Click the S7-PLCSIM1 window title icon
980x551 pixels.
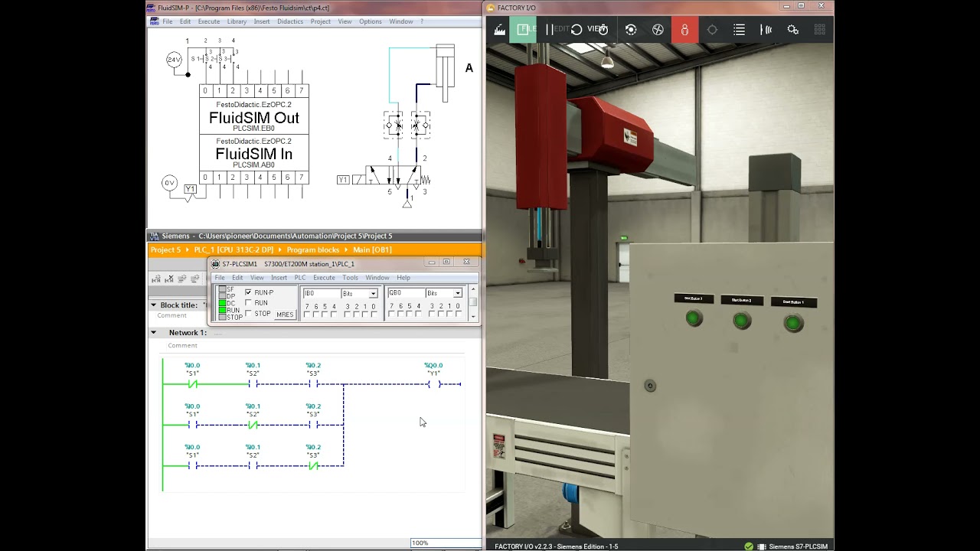point(216,264)
